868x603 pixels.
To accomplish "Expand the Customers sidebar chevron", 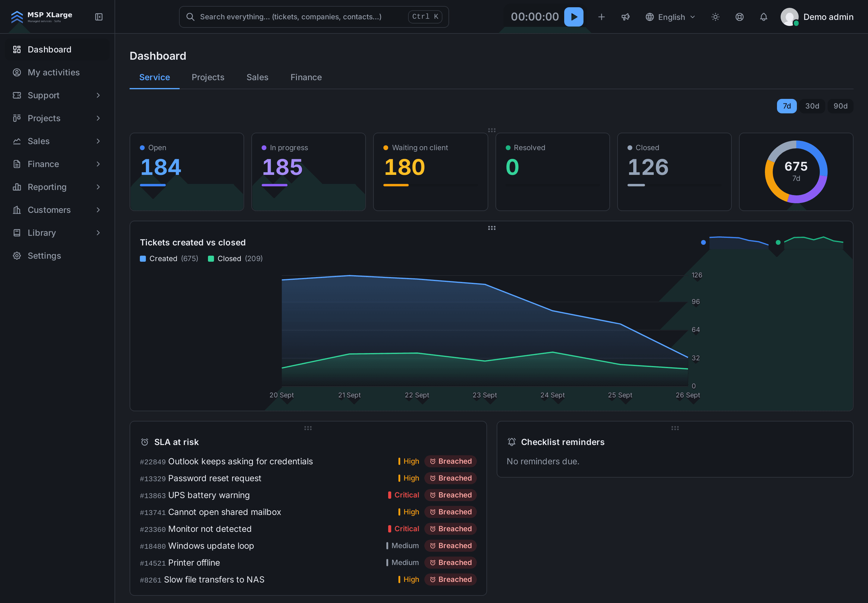I will 98,210.
